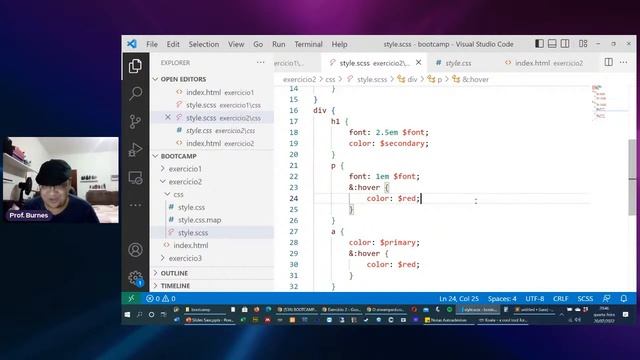This screenshot has width=640, height=360.
Task: Open Run and Debug view
Action: point(135,149)
